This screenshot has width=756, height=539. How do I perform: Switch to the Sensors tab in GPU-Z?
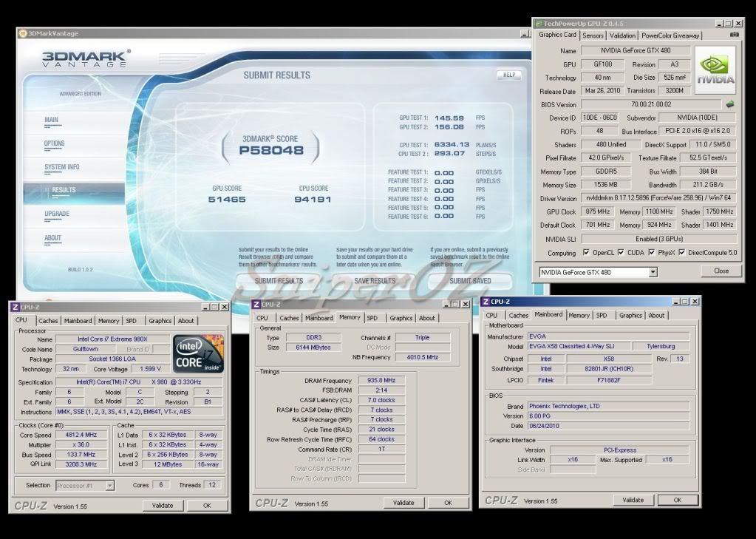coord(593,35)
